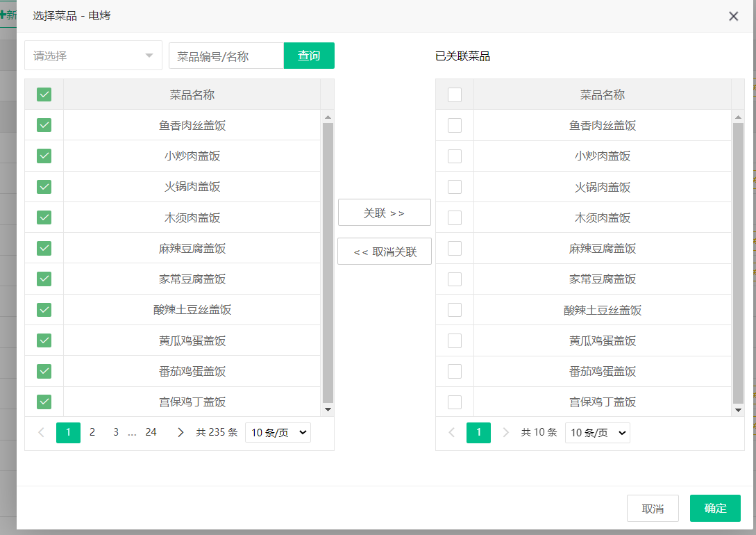Uncheck 鱼香肉丝盖饭 in the left list

pyautogui.click(x=44, y=125)
